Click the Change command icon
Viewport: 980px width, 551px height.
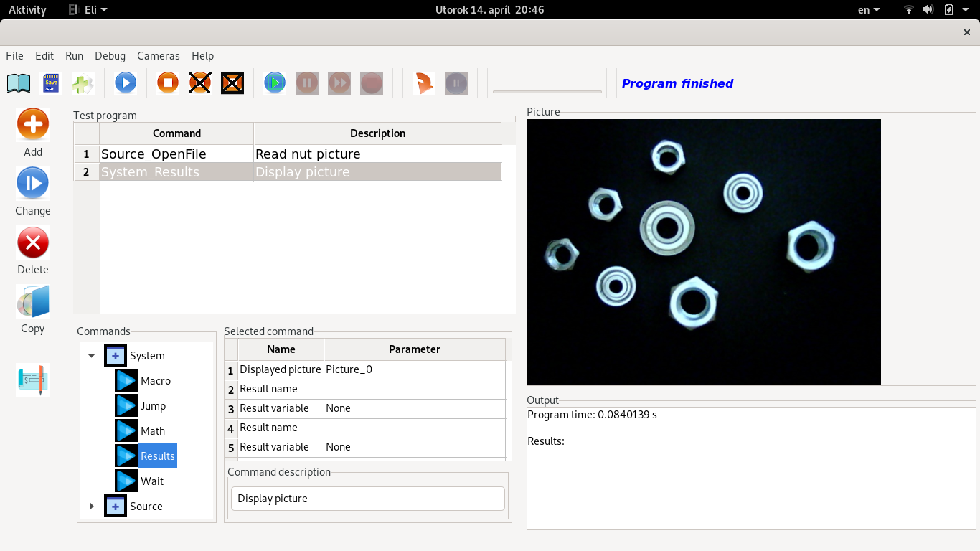pos(33,184)
